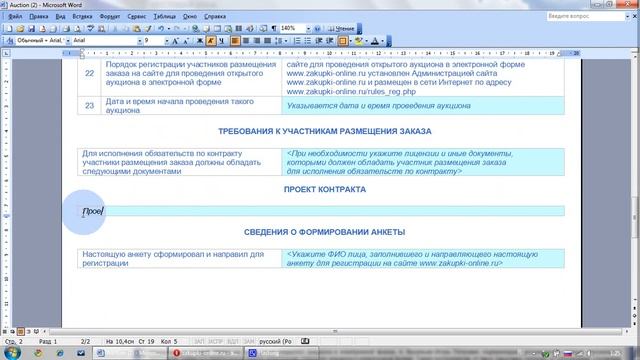Paste from clipboard icon
The width and height of the screenshot is (640, 360).
coord(137,29)
